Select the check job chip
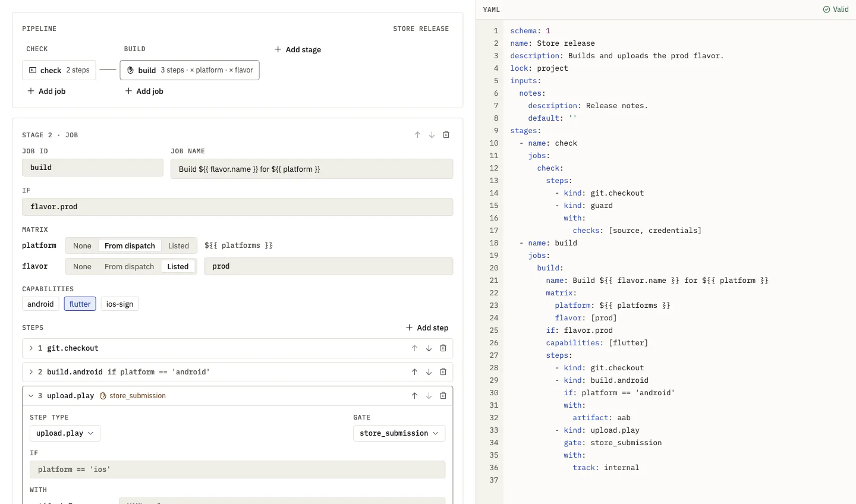Viewport: 856px width, 504px height. [x=59, y=70]
